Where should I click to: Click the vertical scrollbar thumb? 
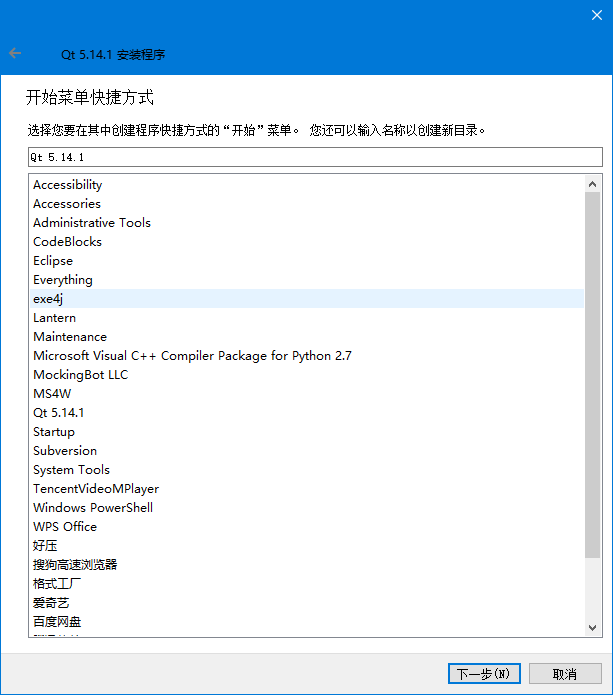click(593, 375)
